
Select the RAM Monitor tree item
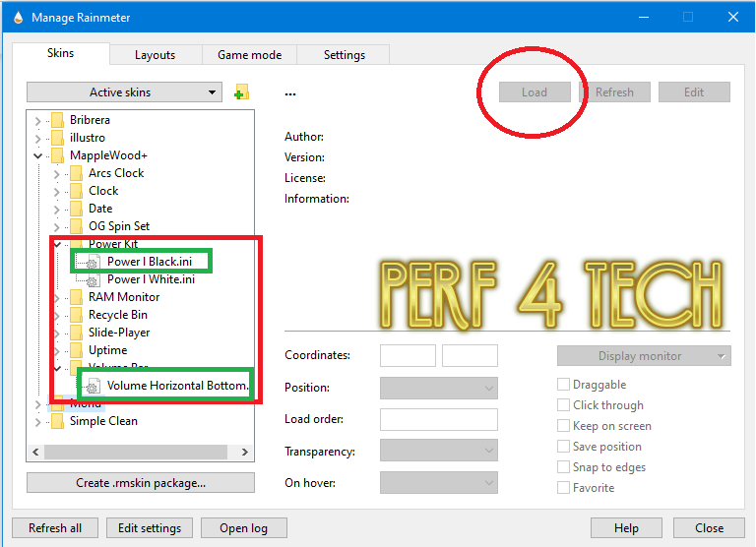click(x=124, y=297)
